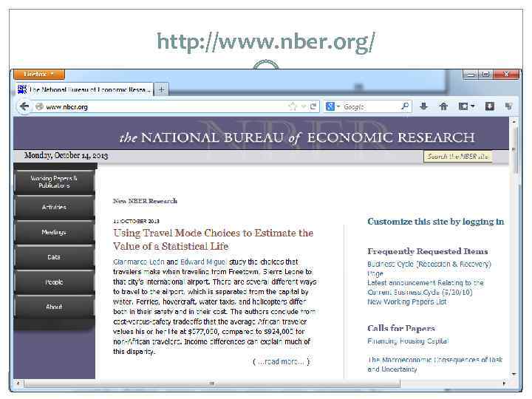Open the Activities sidebar menu item

[x=54, y=207]
